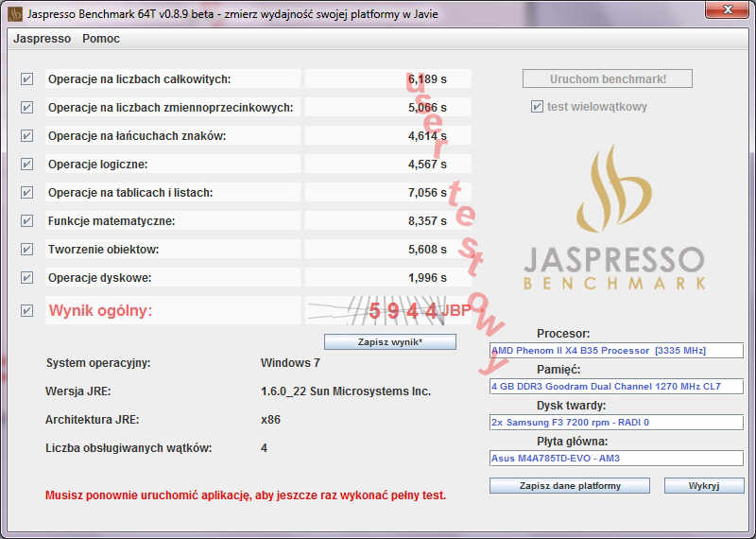Click the 'Wynik ogólny:' label

pyautogui.click(x=100, y=310)
